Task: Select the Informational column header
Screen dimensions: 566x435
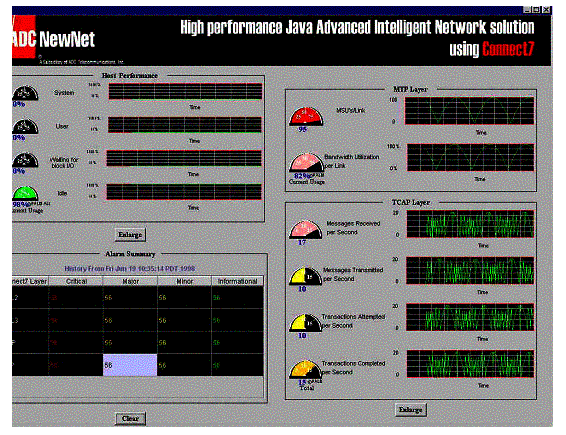Action: (237, 281)
